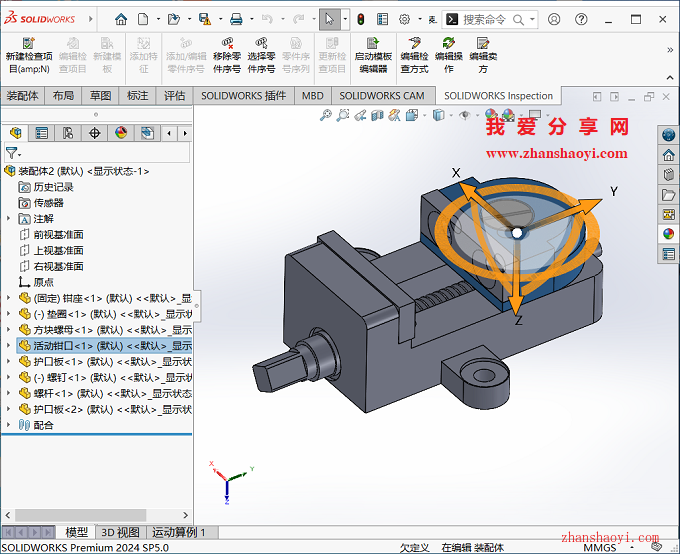Click Zoom to Area icon
Viewport: 680px width, 554px height.
point(343,115)
